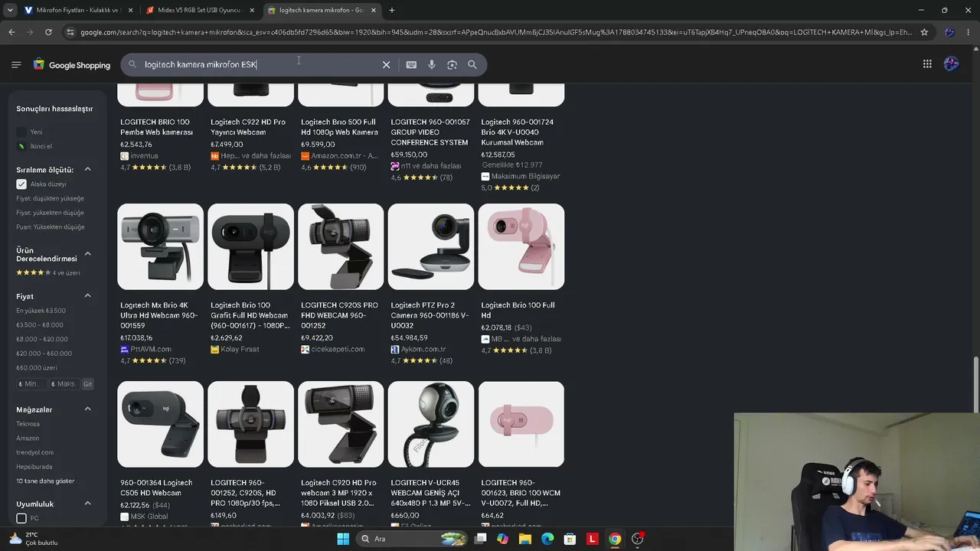Image resolution: width=980 pixels, height=551 pixels.
Task: Filter price ₺8.000 - ₺20.000
Action: (42, 339)
